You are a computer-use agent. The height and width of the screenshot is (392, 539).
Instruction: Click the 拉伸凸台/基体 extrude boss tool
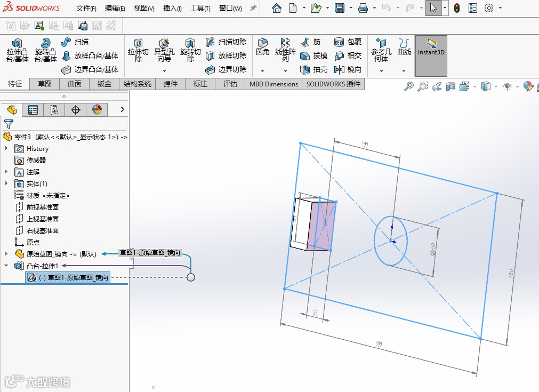click(17, 51)
